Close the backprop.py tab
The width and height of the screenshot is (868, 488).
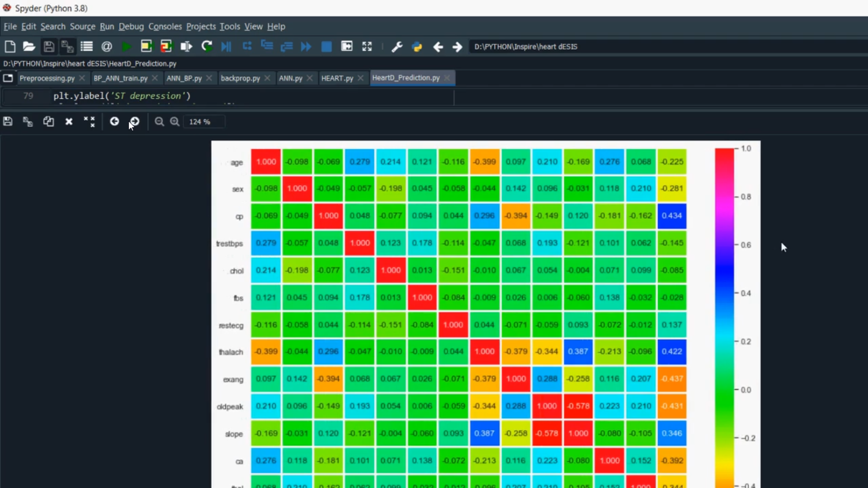coord(267,77)
